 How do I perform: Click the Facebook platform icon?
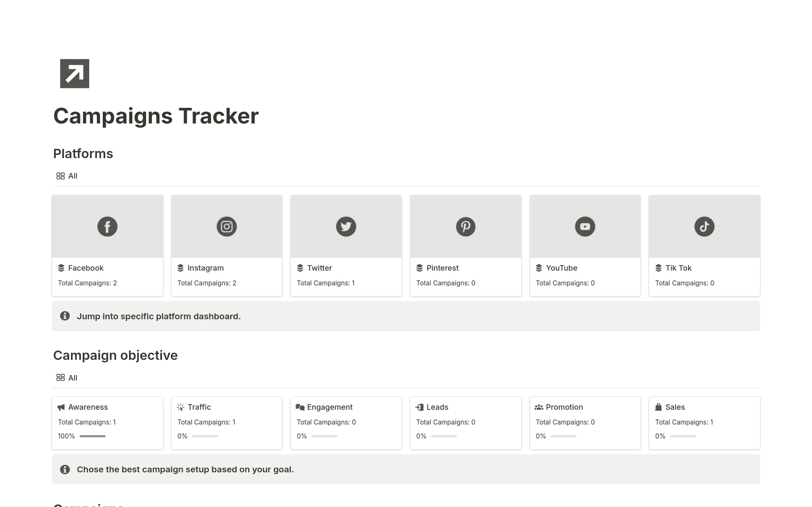click(107, 226)
